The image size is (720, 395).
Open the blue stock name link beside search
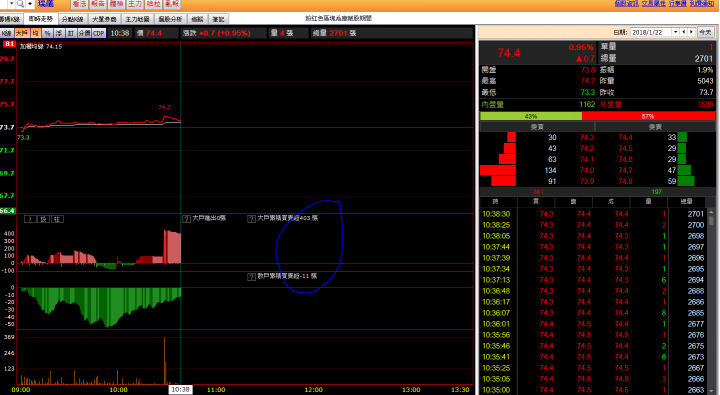[46, 4]
